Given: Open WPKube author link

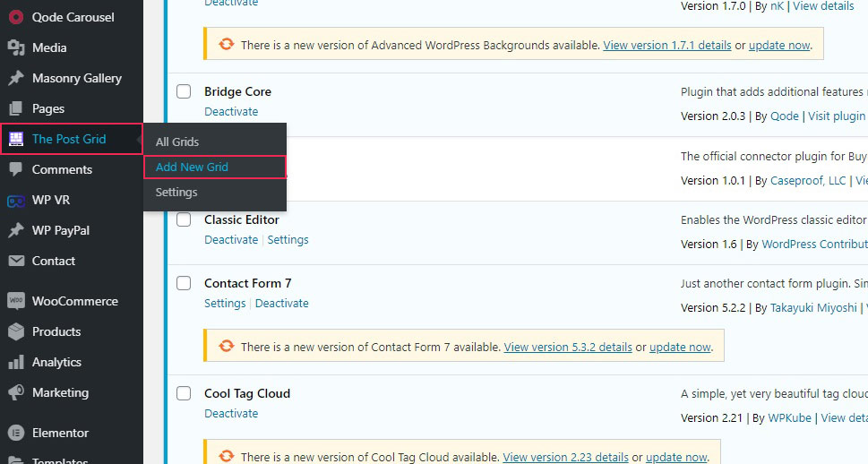Looking at the screenshot, I should (x=790, y=418).
